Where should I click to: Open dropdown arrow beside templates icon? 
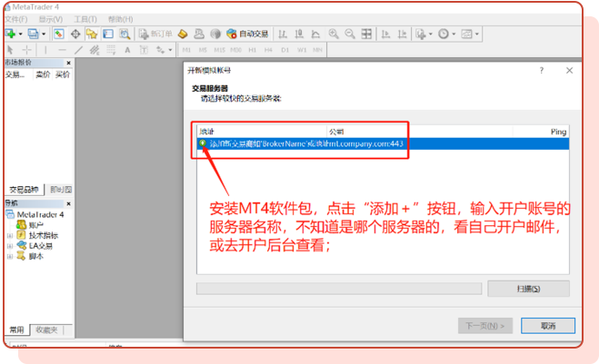477,34
